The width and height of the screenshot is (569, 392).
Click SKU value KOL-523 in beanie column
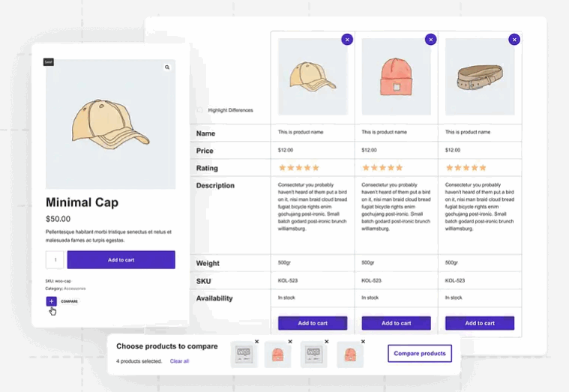point(371,280)
